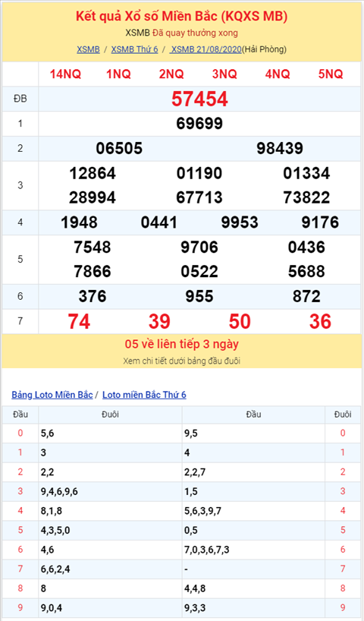Click the special prize number 57454
This screenshot has width=364, height=621.
click(199, 99)
